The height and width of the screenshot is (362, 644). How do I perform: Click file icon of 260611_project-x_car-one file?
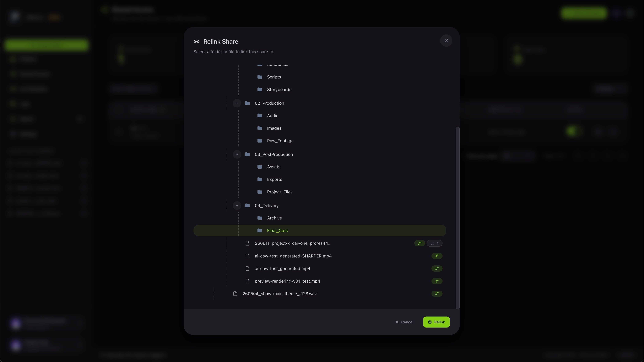pos(247,243)
